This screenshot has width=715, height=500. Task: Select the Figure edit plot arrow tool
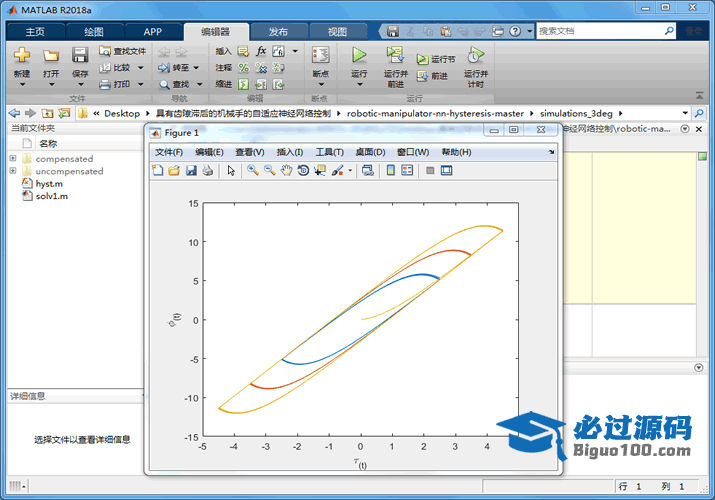231,170
